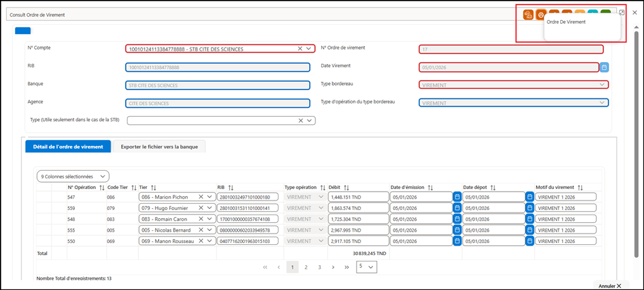Click the Annuler button
Viewport: 644px width, 290px height.
point(610,286)
